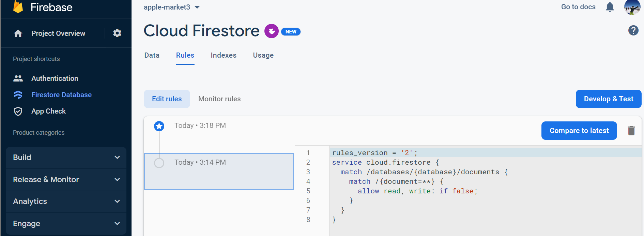Image resolution: width=644 pixels, height=236 pixels.
Task: Click the 'allow read, write' code line
Action: pyautogui.click(x=418, y=191)
